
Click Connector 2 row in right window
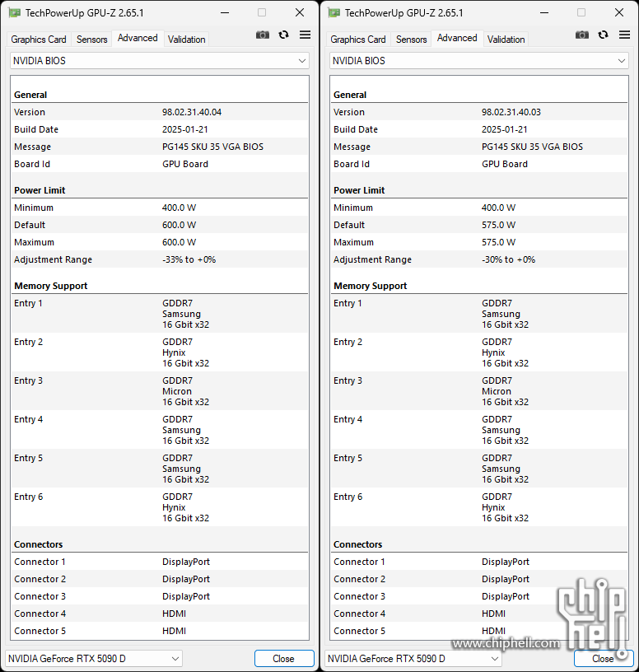point(478,579)
